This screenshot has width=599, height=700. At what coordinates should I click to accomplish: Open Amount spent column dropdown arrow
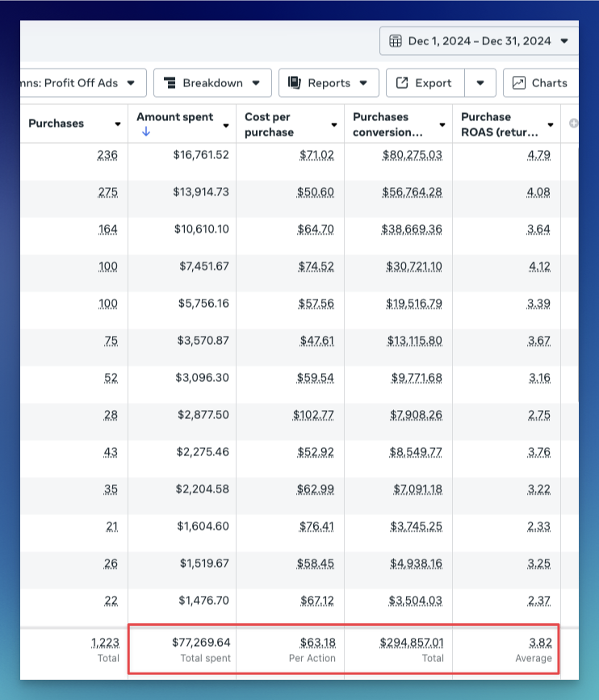pyautogui.click(x=226, y=125)
